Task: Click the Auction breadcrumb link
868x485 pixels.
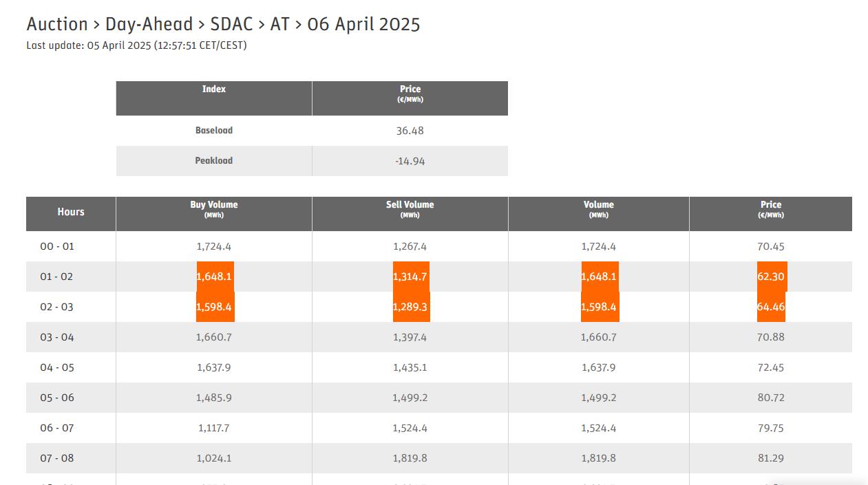Action: tap(57, 24)
